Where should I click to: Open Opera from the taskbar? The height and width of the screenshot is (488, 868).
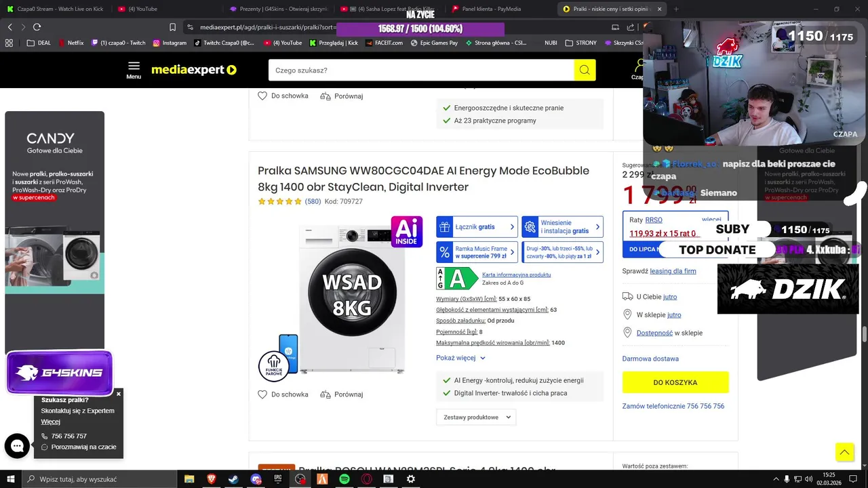click(x=366, y=479)
